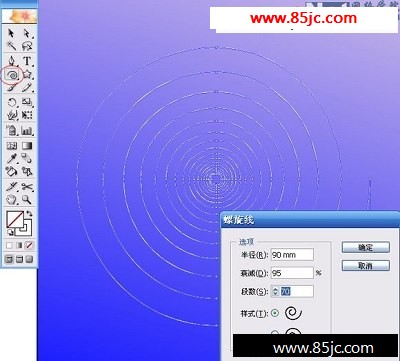Select the Rotate tool
Viewport: 400px width, 361px height.
click(x=12, y=102)
